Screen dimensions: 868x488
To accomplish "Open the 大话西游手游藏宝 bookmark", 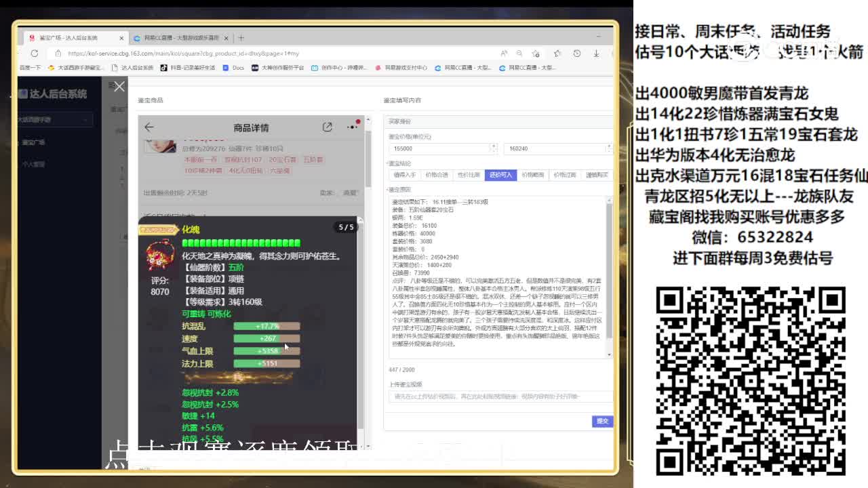I will [x=75, y=68].
